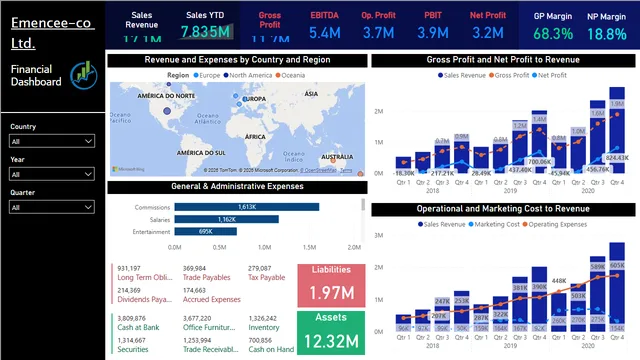
Task: Click Operational and Marketing Cost to Revenue header
Action: point(503,209)
